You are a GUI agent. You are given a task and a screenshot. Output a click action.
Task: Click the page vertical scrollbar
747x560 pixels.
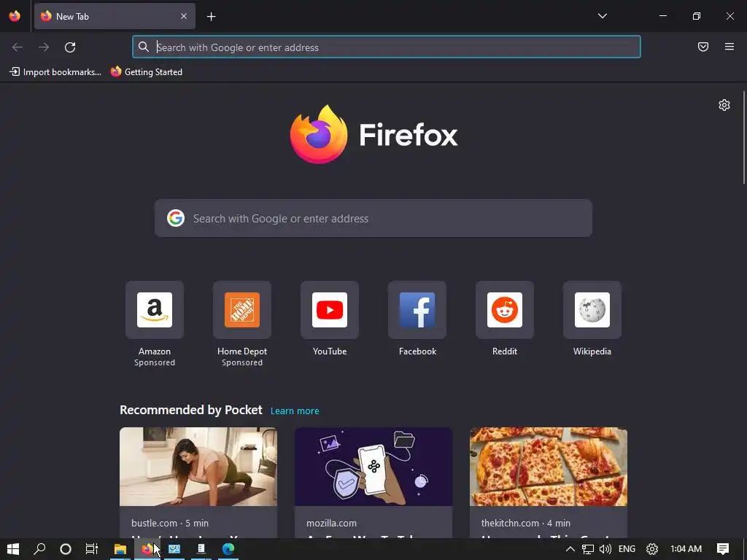(743, 137)
